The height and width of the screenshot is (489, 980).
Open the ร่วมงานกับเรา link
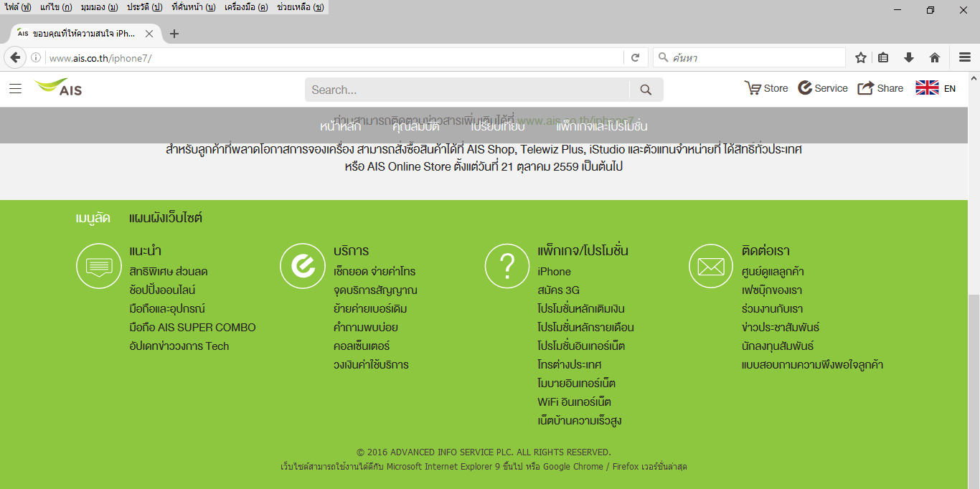[772, 309]
